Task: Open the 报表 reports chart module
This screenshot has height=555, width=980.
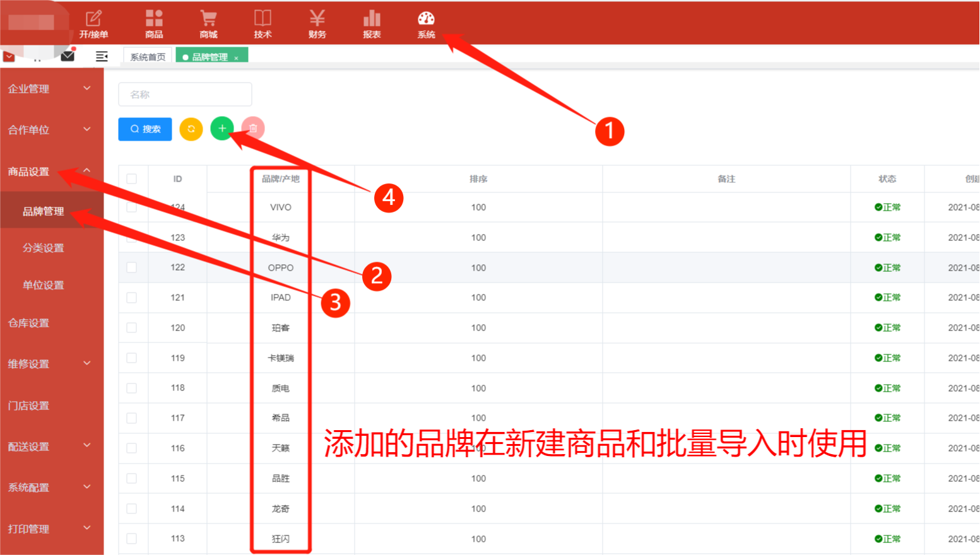Action: (372, 25)
